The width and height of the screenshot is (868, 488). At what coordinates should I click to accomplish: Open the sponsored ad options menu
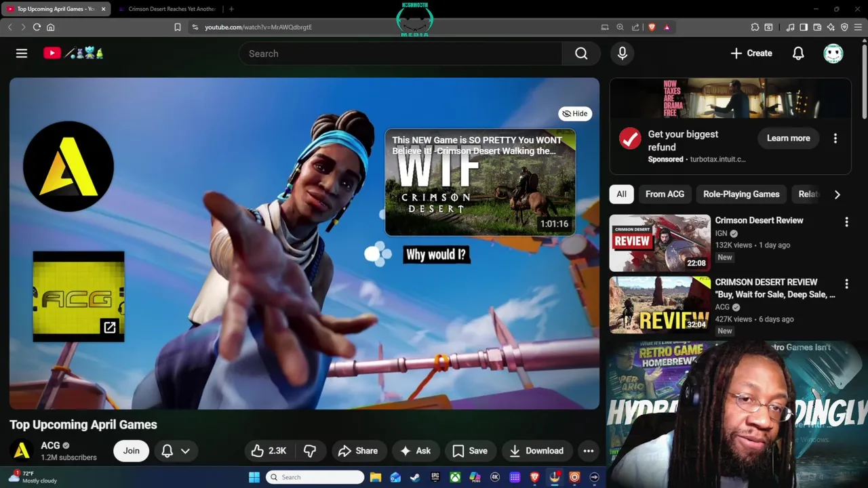point(835,138)
